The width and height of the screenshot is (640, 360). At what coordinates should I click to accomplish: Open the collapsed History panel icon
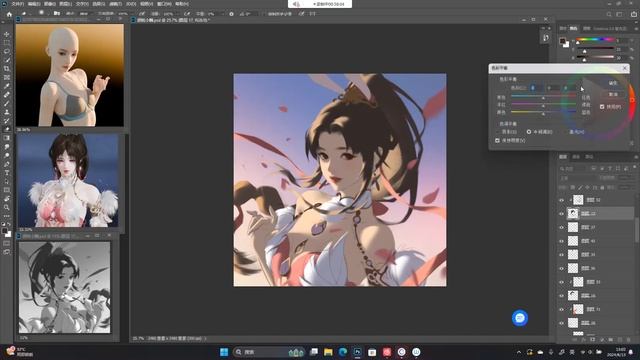click(546, 38)
